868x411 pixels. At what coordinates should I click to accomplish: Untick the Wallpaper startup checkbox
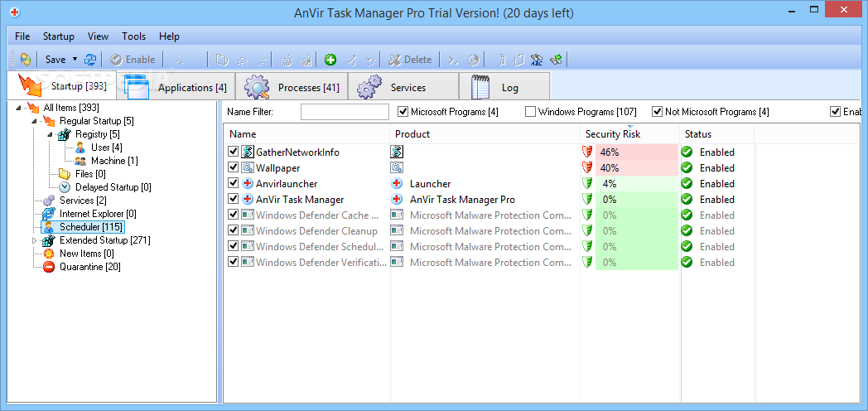(233, 167)
